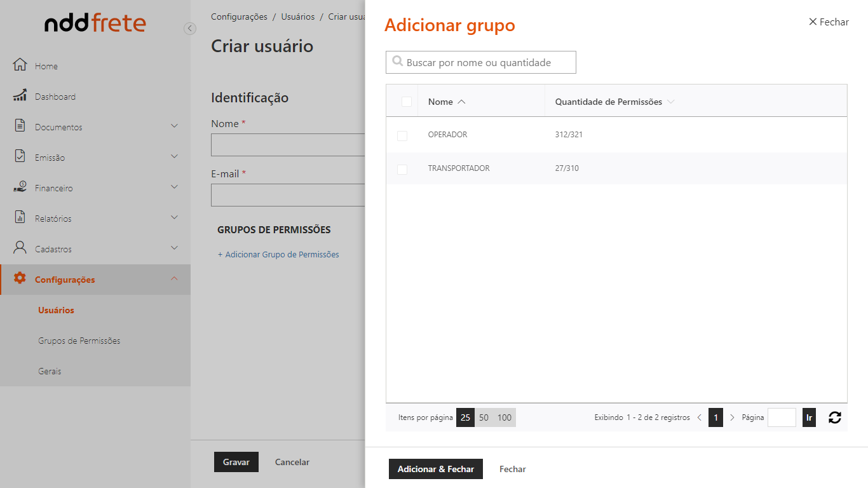The height and width of the screenshot is (488, 868).
Task: Refresh the group list with reload icon
Action: pyautogui.click(x=835, y=417)
